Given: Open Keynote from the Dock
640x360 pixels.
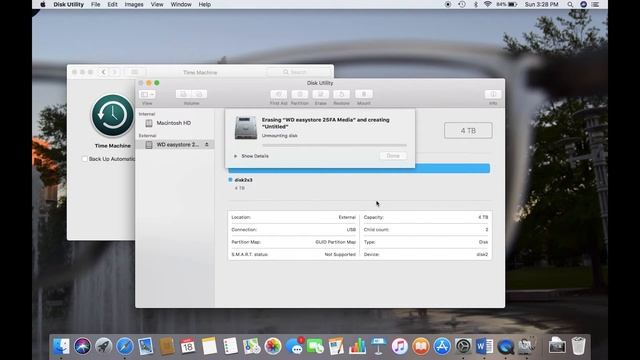Looking at the screenshot, I should pyautogui.click(x=378, y=346).
